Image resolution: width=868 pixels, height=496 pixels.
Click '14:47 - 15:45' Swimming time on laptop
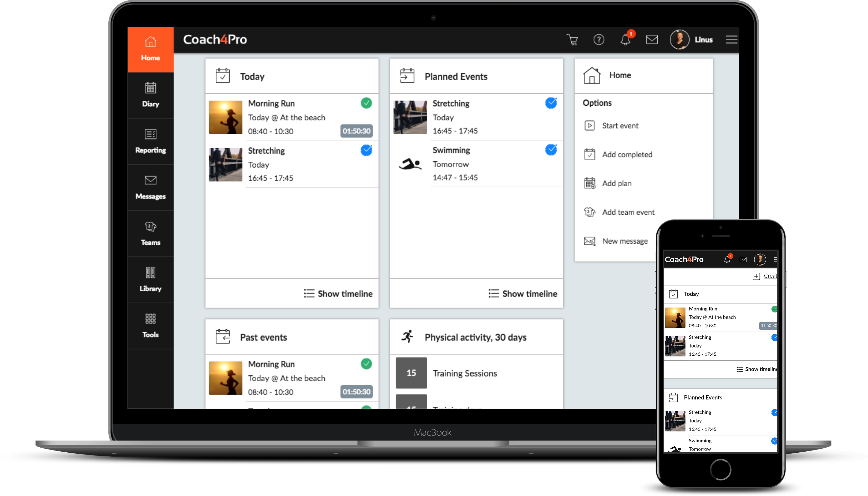pyautogui.click(x=455, y=178)
